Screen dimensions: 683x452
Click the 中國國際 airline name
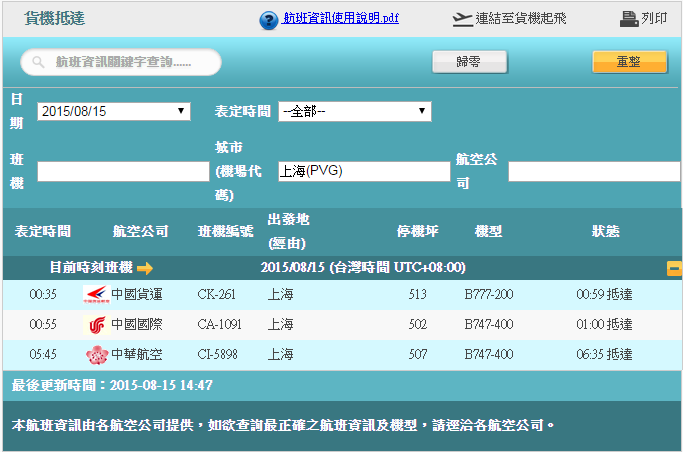tap(137, 325)
